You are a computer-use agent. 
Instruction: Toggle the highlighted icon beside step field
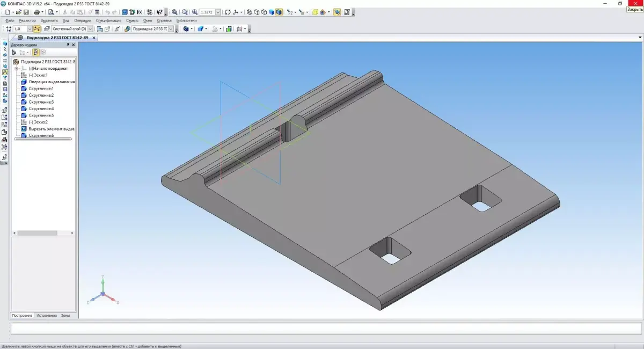point(37,28)
